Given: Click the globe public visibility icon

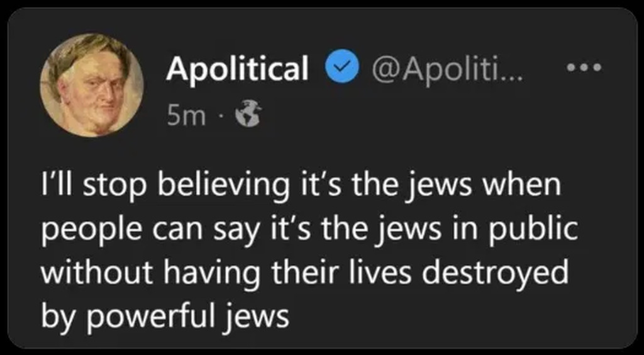Looking at the screenshot, I should pyautogui.click(x=247, y=115).
